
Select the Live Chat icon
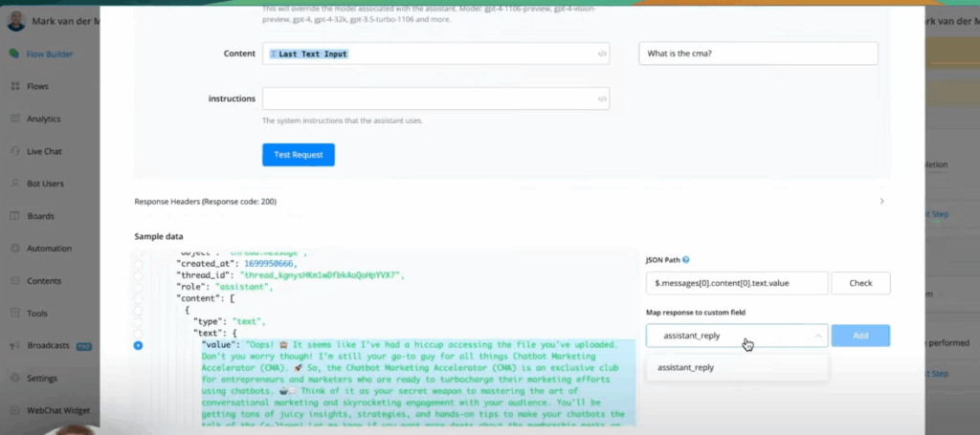tap(15, 151)
